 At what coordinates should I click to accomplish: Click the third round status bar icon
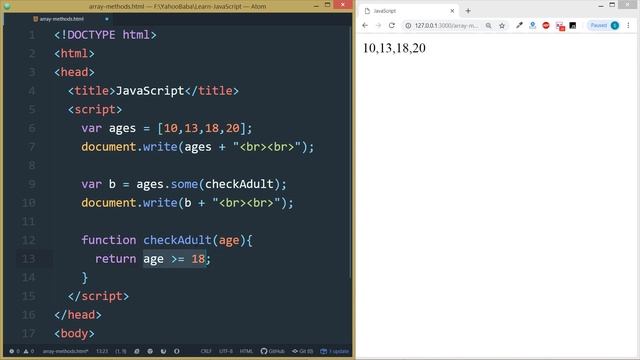163,351
